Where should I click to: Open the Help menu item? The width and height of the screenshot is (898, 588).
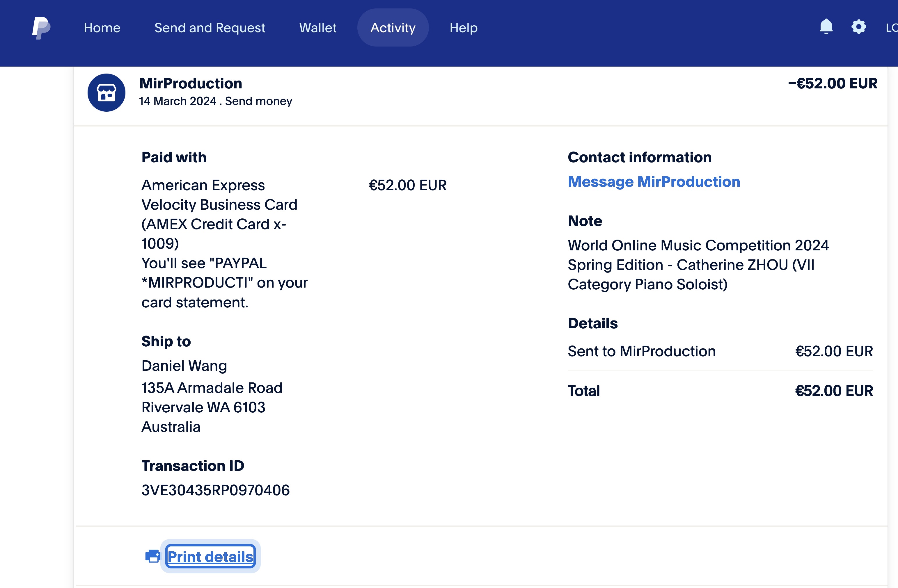463,28
